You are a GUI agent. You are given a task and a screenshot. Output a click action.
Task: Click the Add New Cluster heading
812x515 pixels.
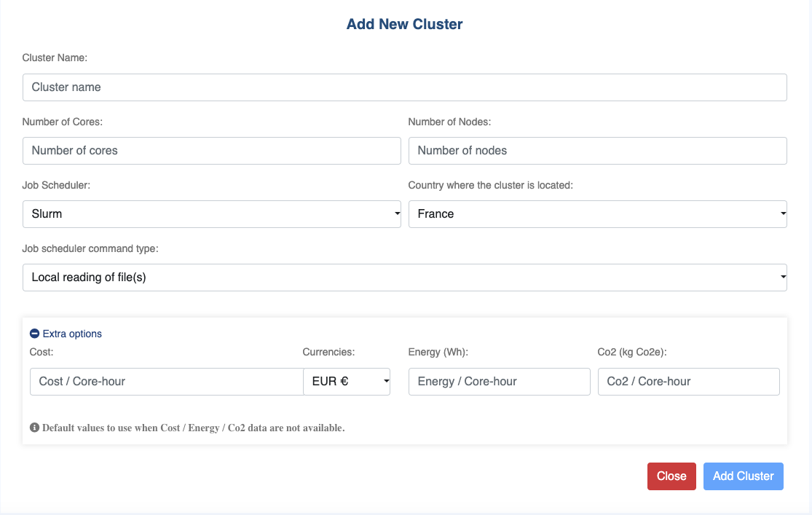[x=404, y=24]
